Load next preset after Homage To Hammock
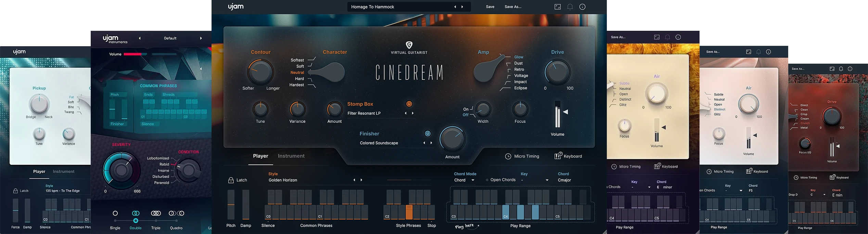 pos(462,7)
